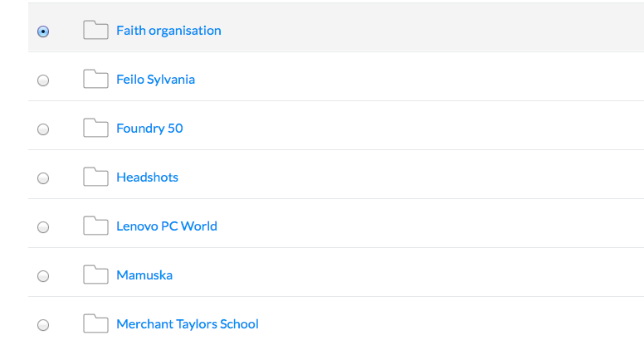Select the Feilo Sylvania radio button

pyautogui.click(x=43, y=80)
